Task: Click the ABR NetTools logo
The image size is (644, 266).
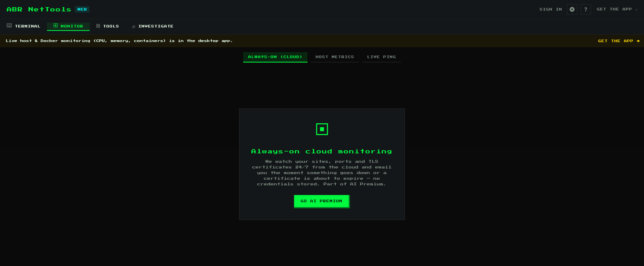Action: (x=39, y=9)
